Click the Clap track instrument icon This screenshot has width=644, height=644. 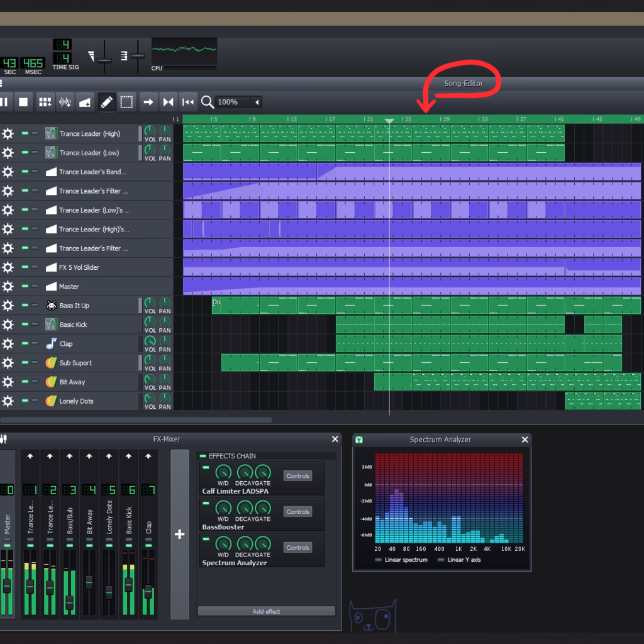click(51, 344)
